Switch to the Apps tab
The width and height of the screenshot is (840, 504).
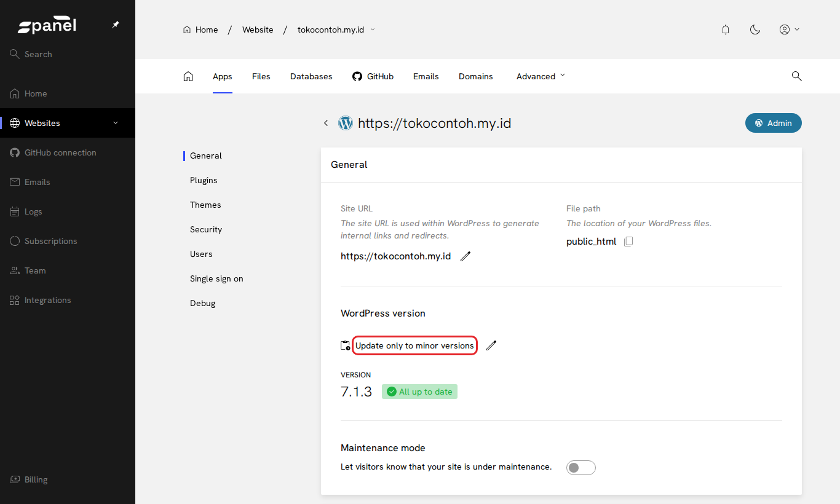point(223,76)
